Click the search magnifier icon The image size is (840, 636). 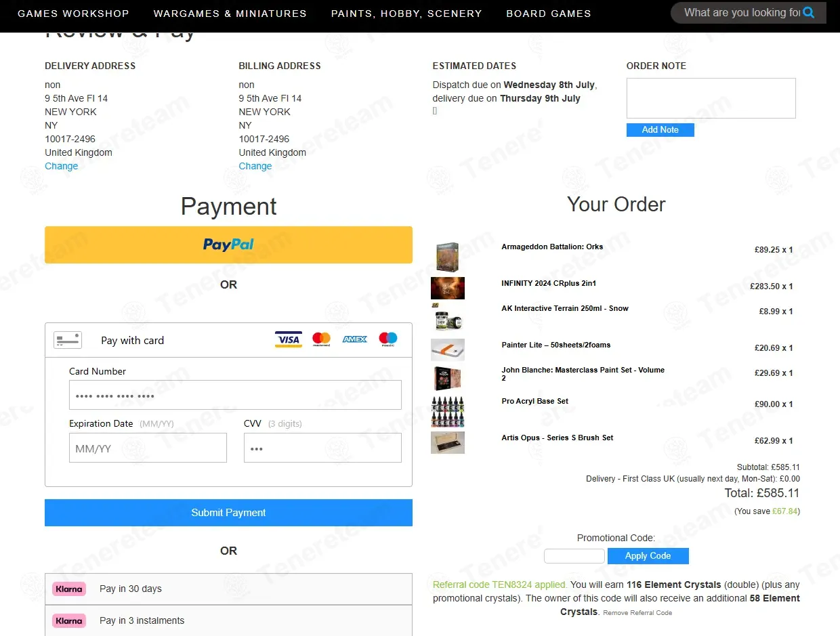[x=808, y=12]
